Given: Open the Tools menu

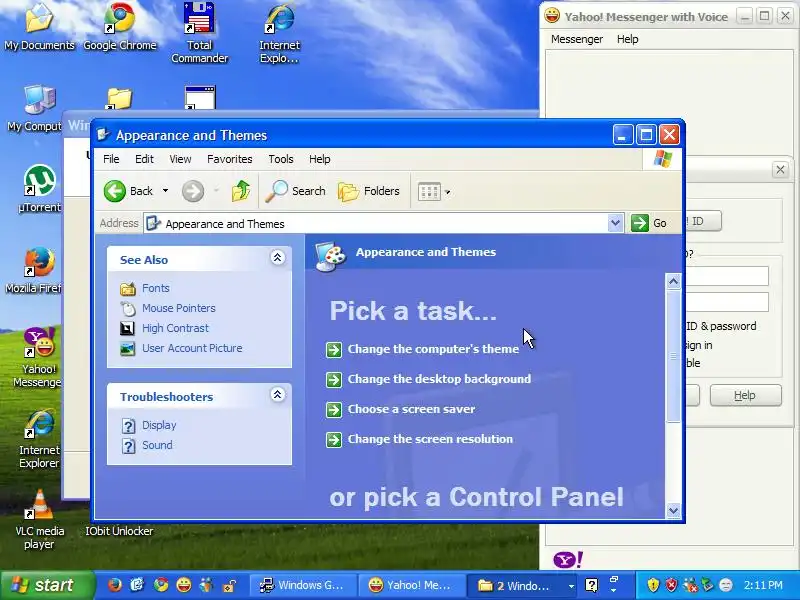Looking at the screenshot, I should tap(281, 159).
